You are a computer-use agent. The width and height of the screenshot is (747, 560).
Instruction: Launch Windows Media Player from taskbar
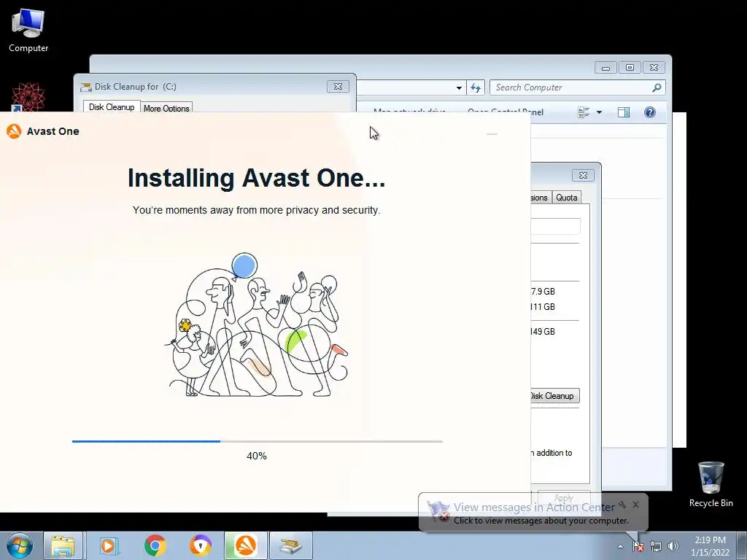coord(109,545)
